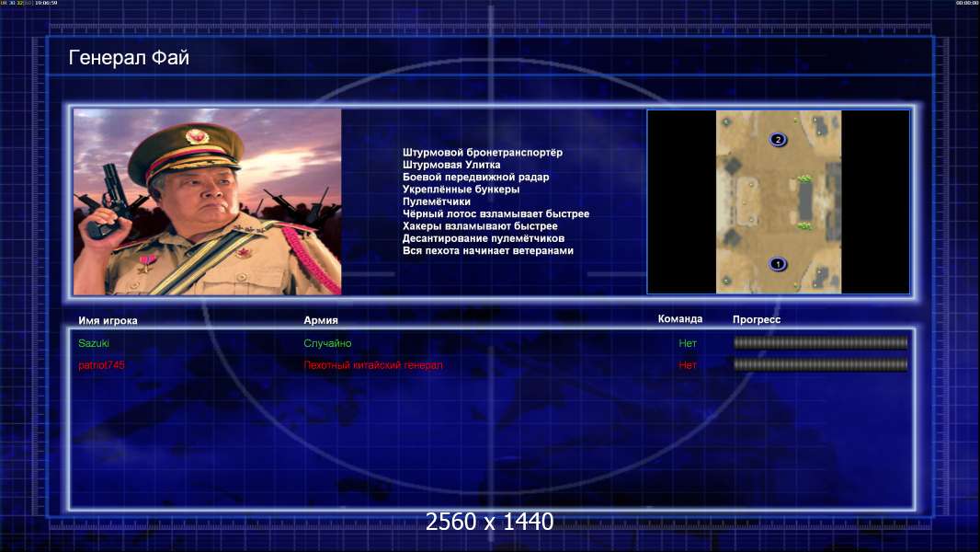Click the '2560 x 1440' resolution label
This screenshot has width=980, height=552.
tap(489, 522)
